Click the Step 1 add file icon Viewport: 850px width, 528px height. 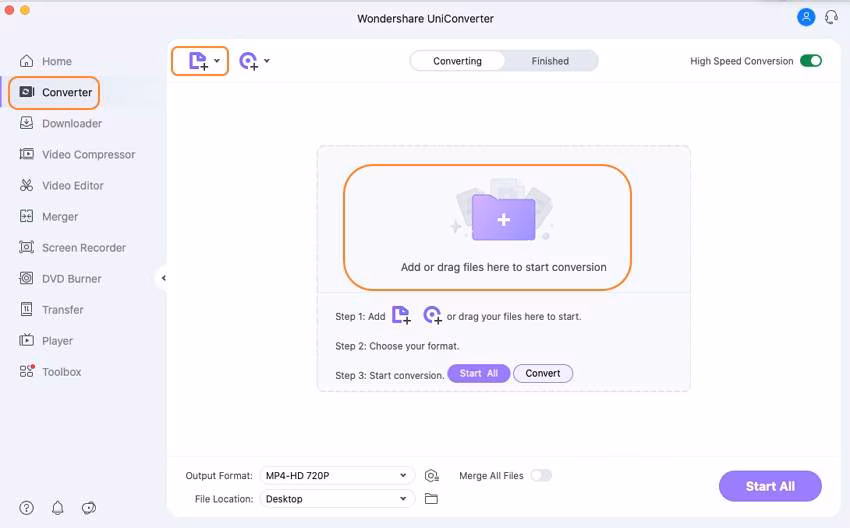pyautogui.click(x=401, y=314)
